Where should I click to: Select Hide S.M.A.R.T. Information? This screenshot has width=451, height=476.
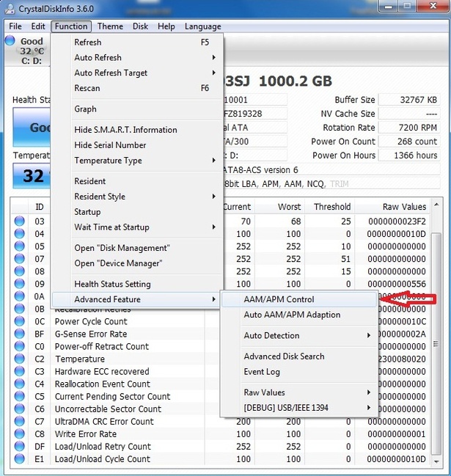[x=136, y=130]
